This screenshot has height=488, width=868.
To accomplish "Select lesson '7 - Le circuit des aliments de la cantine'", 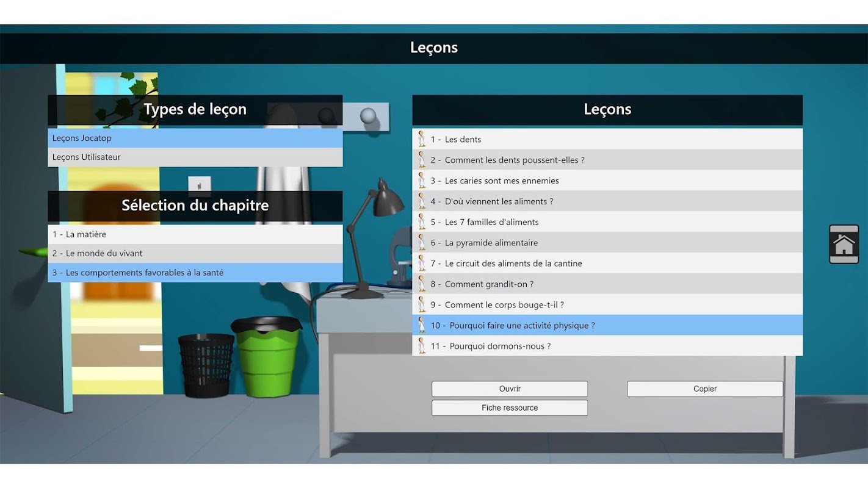I will click(607, 264).
